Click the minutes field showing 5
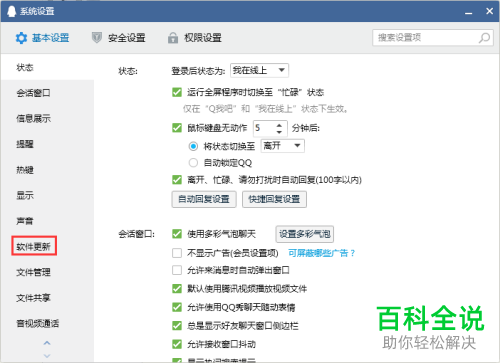 [x=265, y=128]
